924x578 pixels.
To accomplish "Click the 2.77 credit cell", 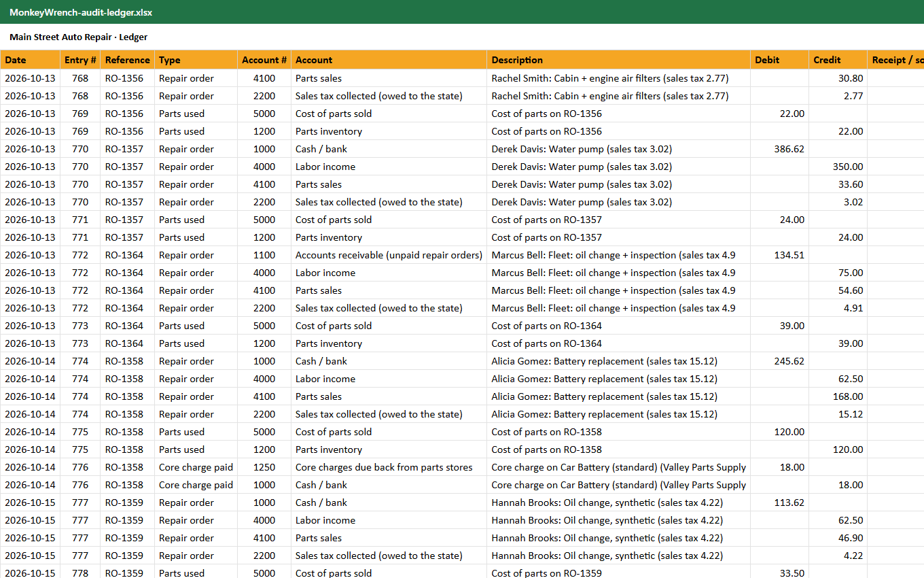I will pyautogui.click(x=838, y=96).
